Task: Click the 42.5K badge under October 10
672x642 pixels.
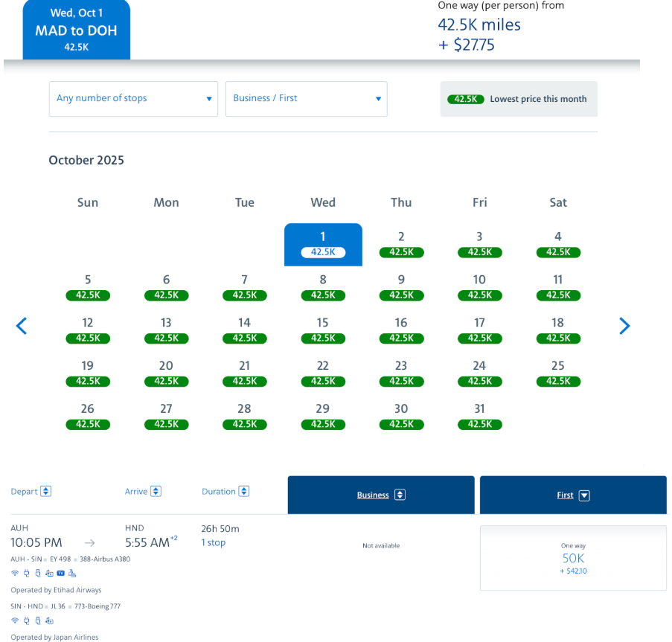Action: [x=480, y=295]
